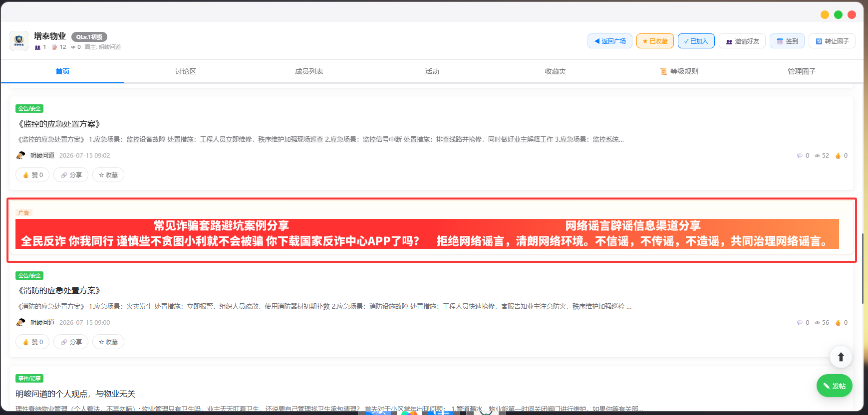This screenshot has height=415, width=868.
Task: Click the 网络谣言辟谣信息渠道分享 banner
Action: [632, 233]
